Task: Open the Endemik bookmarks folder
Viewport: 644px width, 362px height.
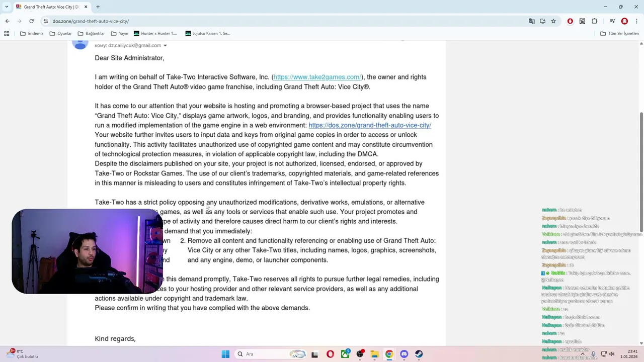Action: pyautogui.click(x=32, y=34)
